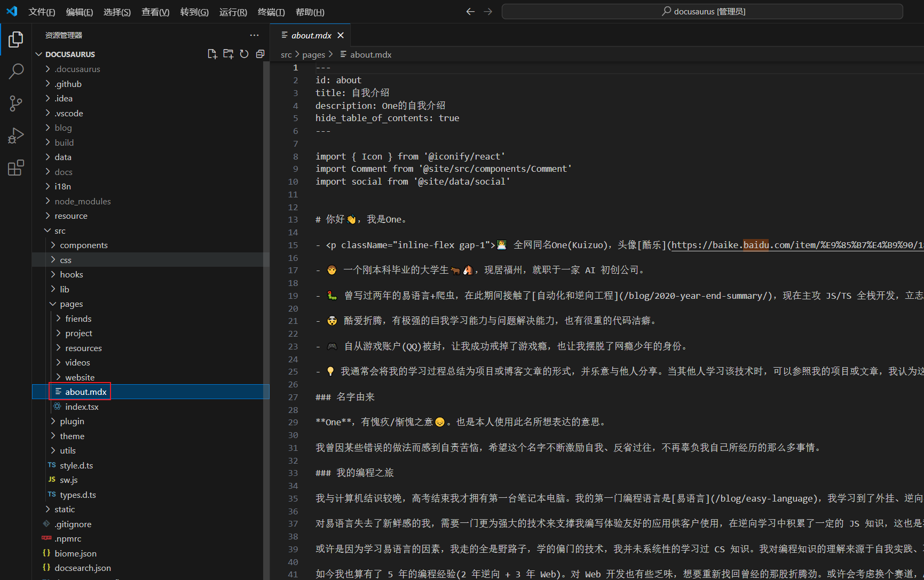
Task: Select the about.mdx editor tab
Action: [x=310, y=35]
